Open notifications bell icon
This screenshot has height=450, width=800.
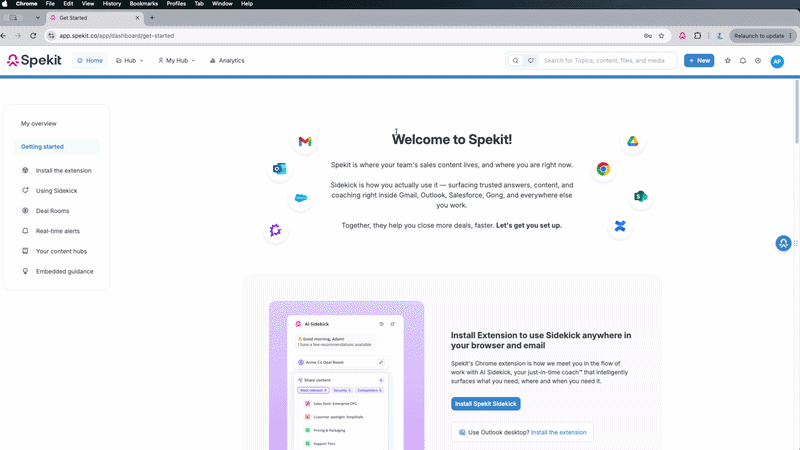coord(743,61)
